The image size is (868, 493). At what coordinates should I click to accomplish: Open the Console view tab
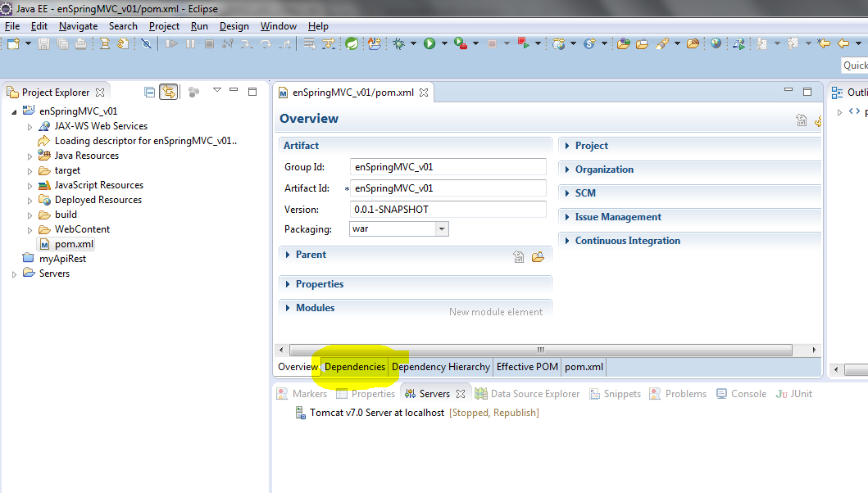[741, 393]
